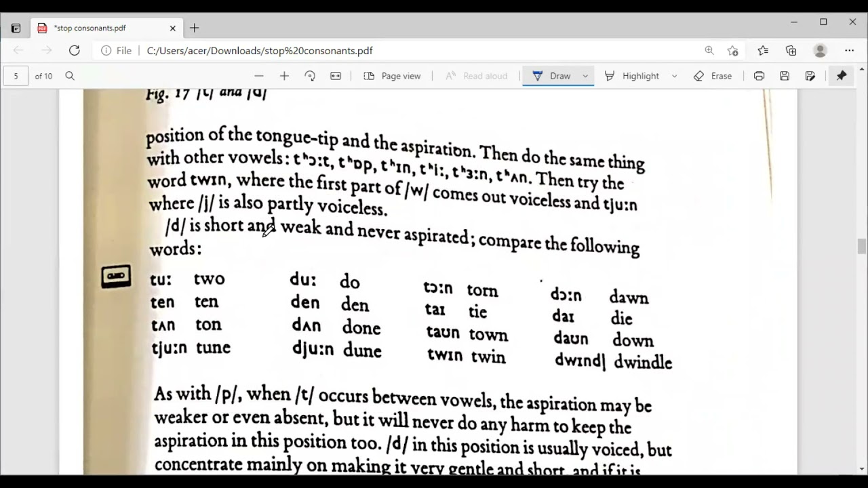This screenshot has height=488, width=868.
Task: Select the Highlight tool
Action: [632, 76]
